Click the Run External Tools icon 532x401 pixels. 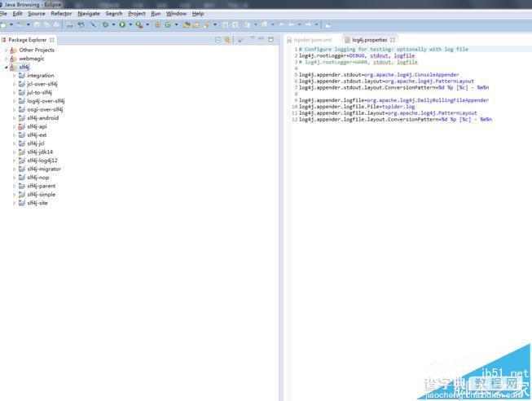coord(139,24)
